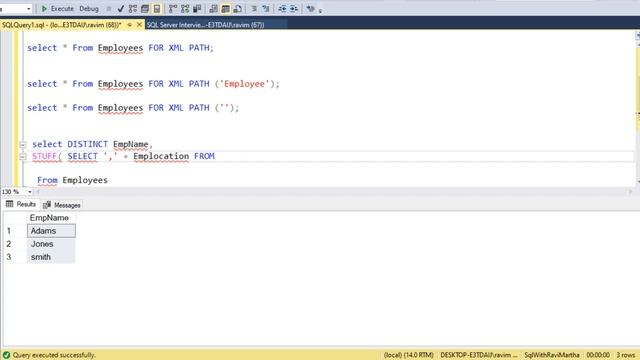Screen dimensions: 640x360
Task: Specify values for template parameters icon
Action: click(310, 9)
